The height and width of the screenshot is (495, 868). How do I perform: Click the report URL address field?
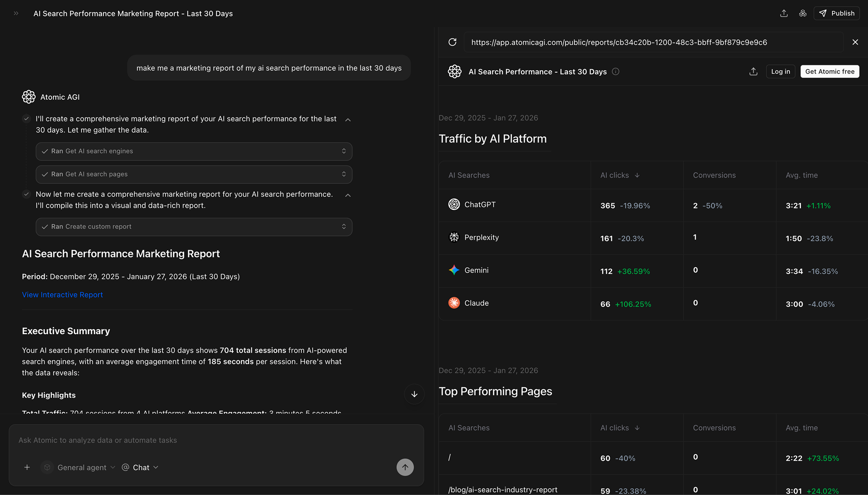619,42
